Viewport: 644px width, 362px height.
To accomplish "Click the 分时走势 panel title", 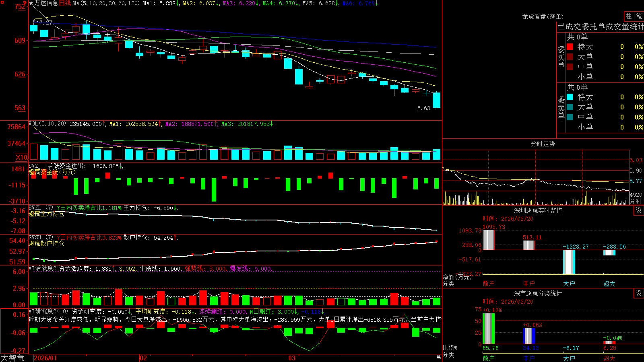I will tap(543, 144).
